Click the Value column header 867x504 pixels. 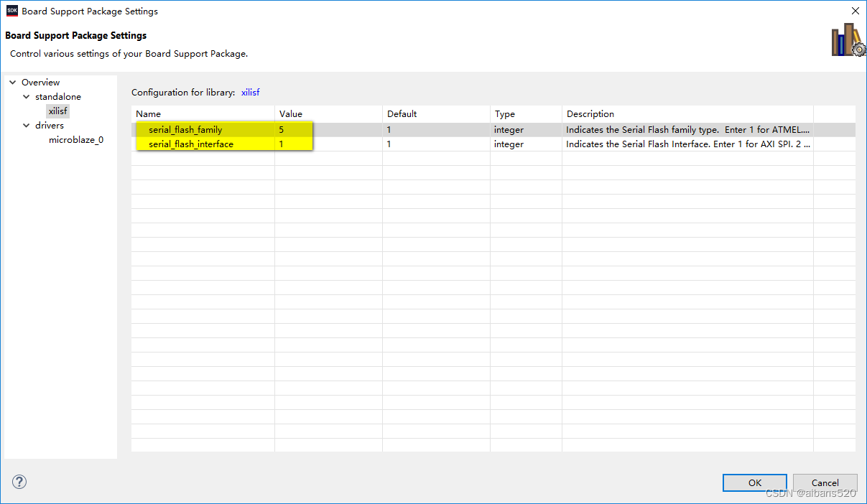click(290, 113)
